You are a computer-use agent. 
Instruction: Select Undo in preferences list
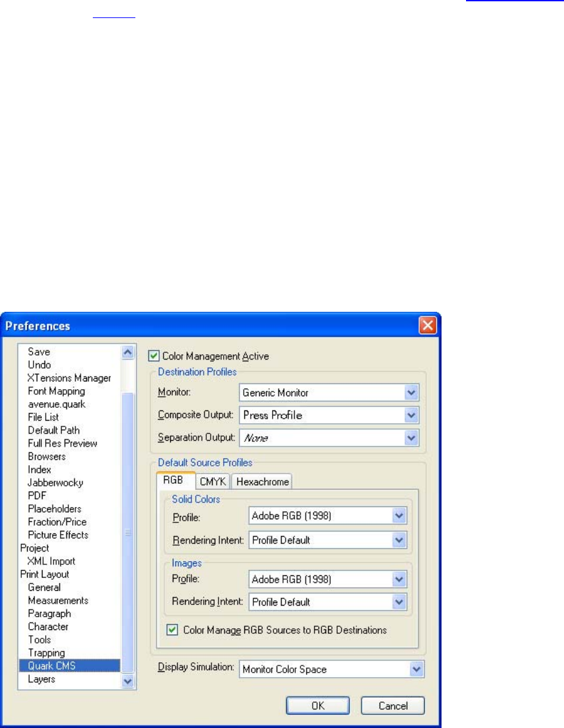39,365
